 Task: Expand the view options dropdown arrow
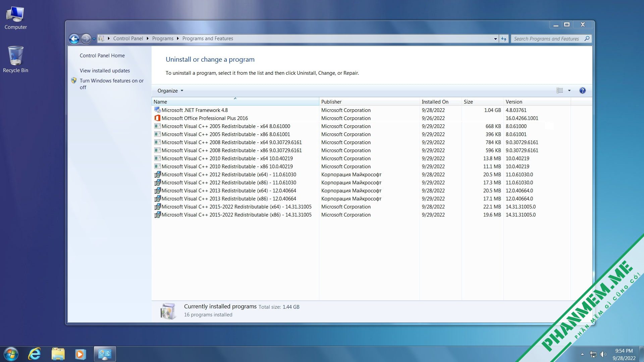pyautogui.click(x=569, y=90)
